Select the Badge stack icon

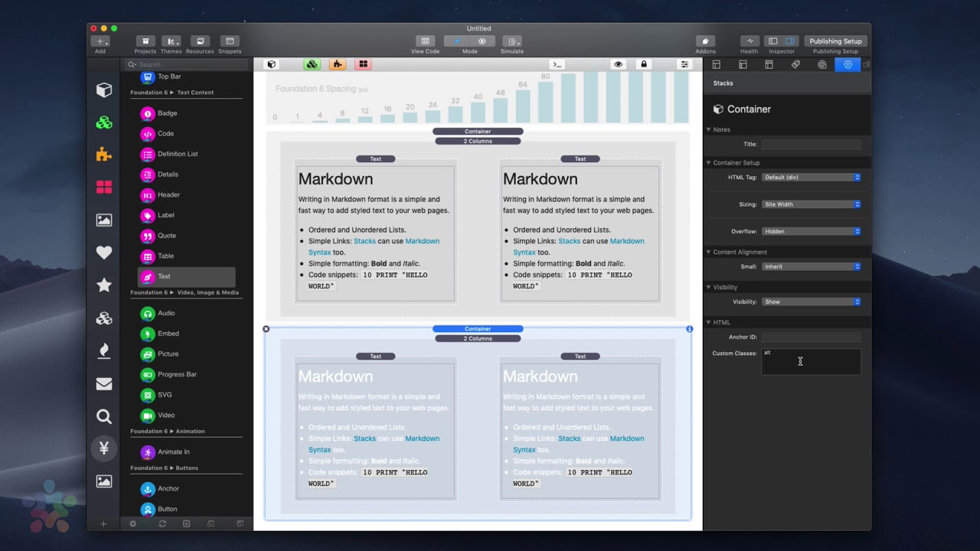click(148, 113)
